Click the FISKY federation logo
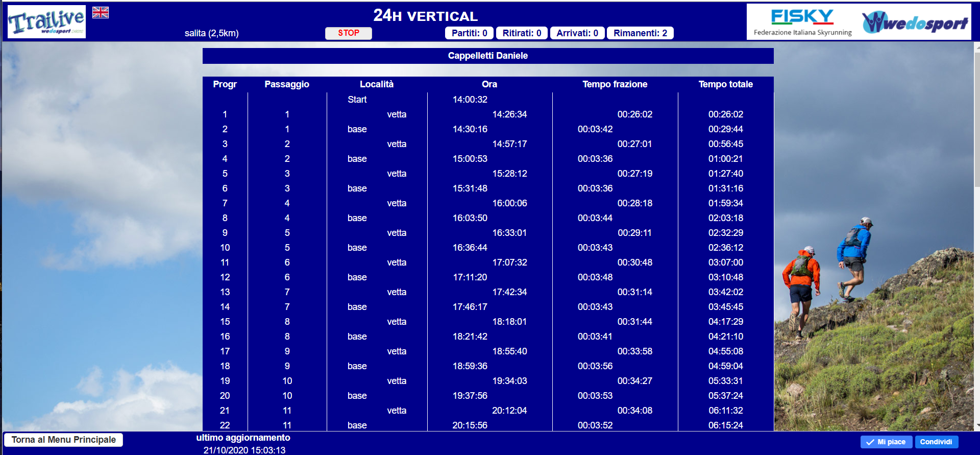This screenshot has height=455, width=980. (x=802, y=22)
